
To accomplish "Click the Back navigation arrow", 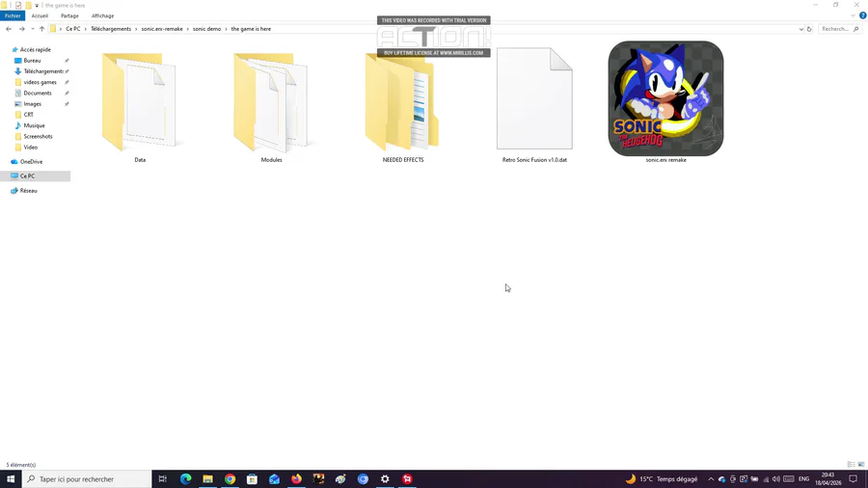I will [9, 29].
